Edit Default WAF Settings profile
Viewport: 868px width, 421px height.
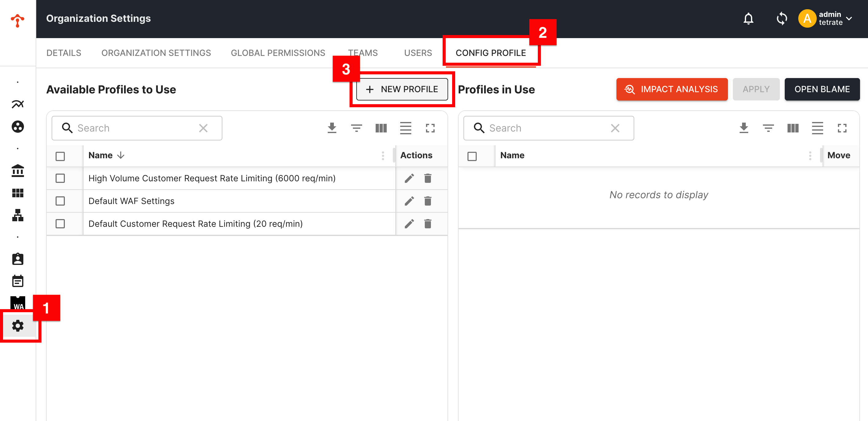[x=409, y=201]
